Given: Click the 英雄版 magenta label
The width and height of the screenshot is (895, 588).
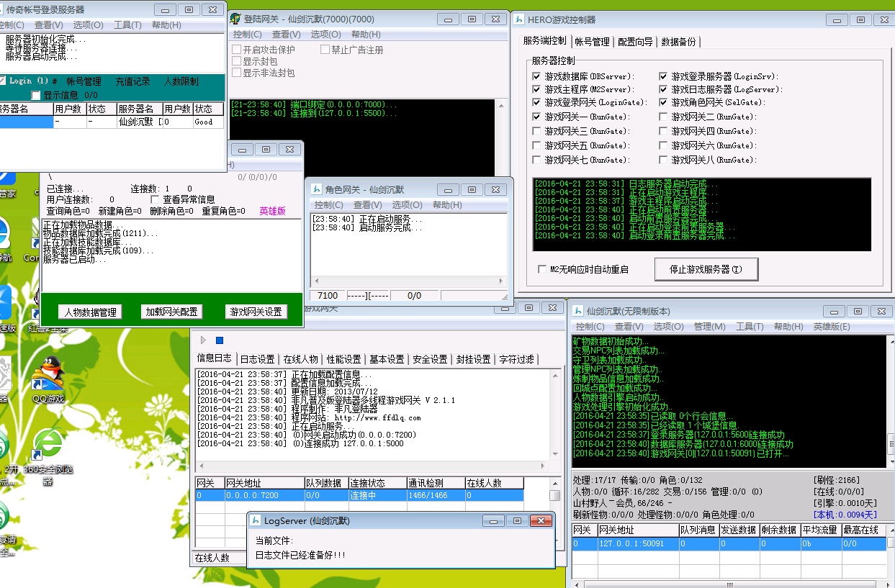Looking at the screenshot, I should [x=273, y=212].
